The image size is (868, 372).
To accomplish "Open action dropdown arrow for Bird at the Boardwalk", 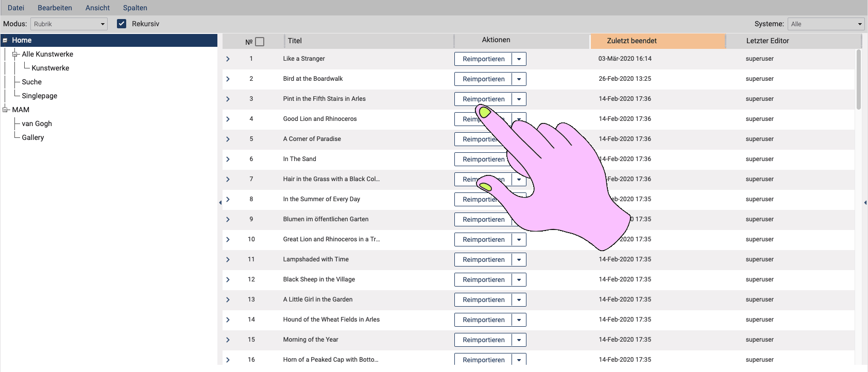I will [519, 79].
